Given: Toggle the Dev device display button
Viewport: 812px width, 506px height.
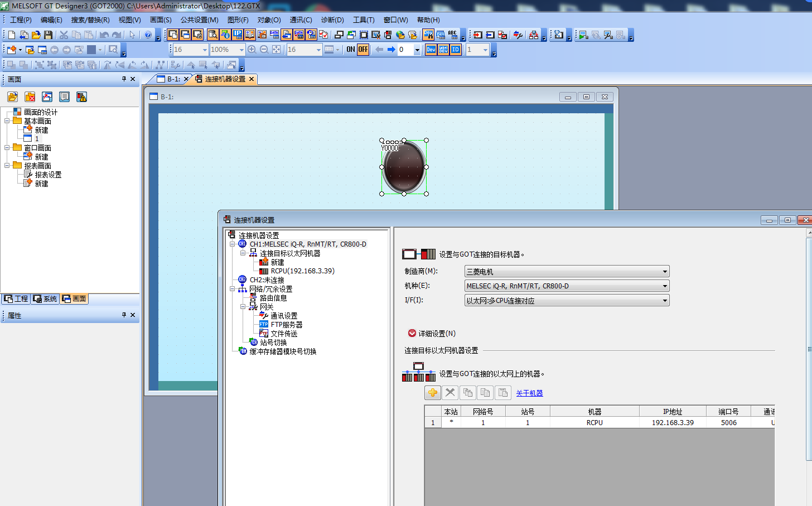Looking at the screenshot, I should (x=431, y=50).
